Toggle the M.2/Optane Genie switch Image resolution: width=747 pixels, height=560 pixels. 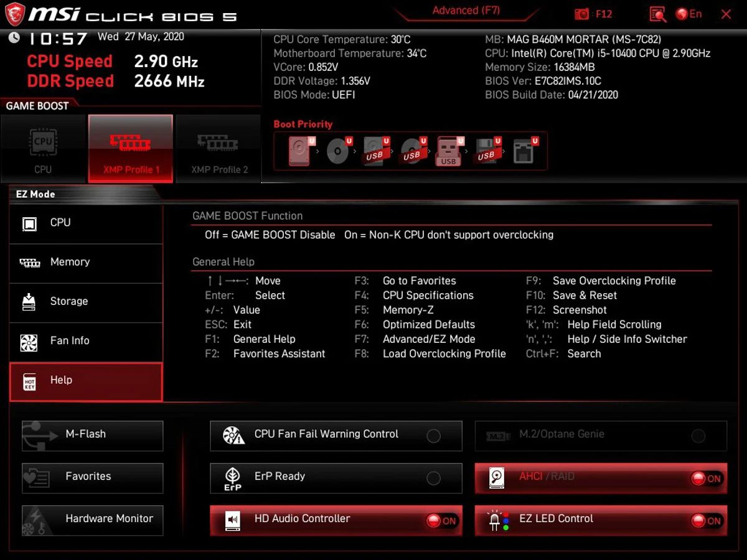tap(698, 436)
